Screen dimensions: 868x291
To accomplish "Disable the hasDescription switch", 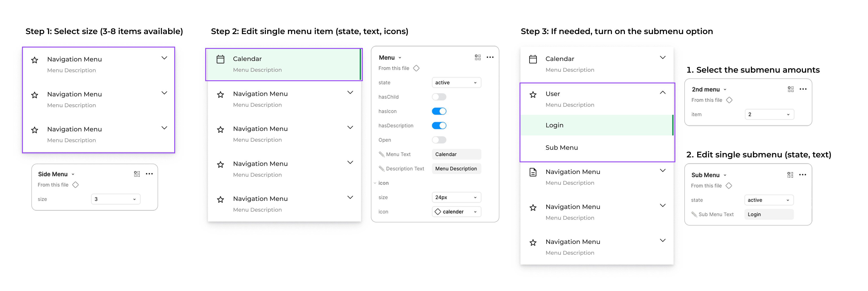I will pyautogui.click(x=439, y=126).
